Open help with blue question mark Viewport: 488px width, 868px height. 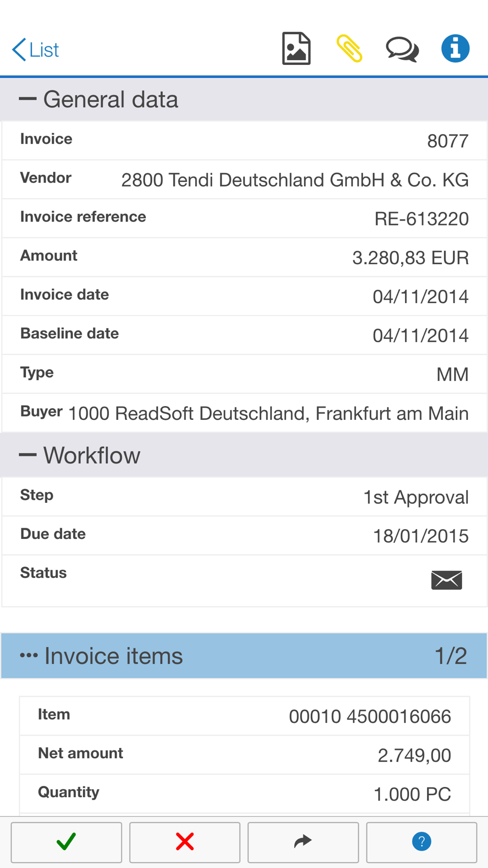pos(422,842)
